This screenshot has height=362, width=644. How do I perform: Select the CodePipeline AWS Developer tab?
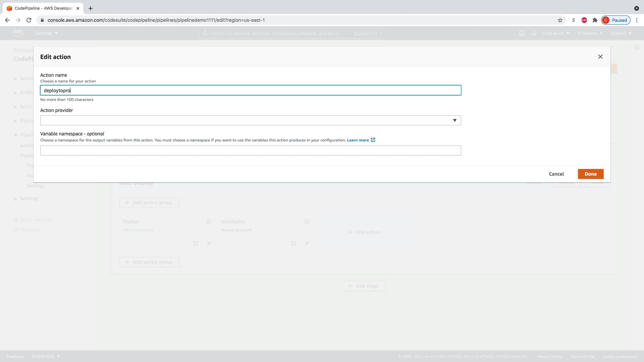click(43, 8)
